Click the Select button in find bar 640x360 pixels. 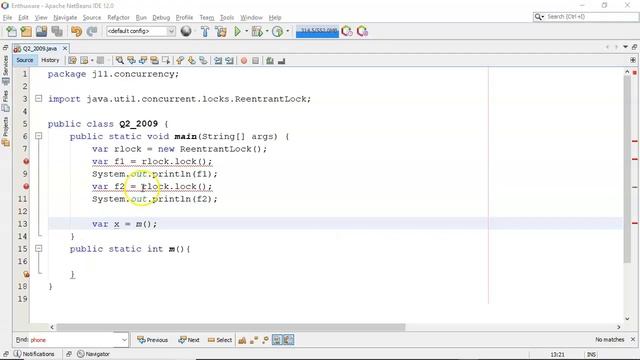pyautogui.click(x=220, y=340)
